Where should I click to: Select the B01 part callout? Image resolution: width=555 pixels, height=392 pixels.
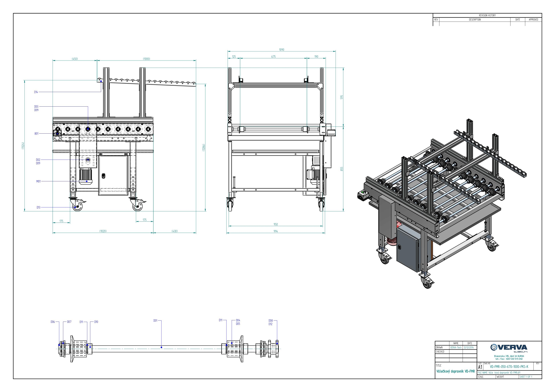[x=36, y=134]
